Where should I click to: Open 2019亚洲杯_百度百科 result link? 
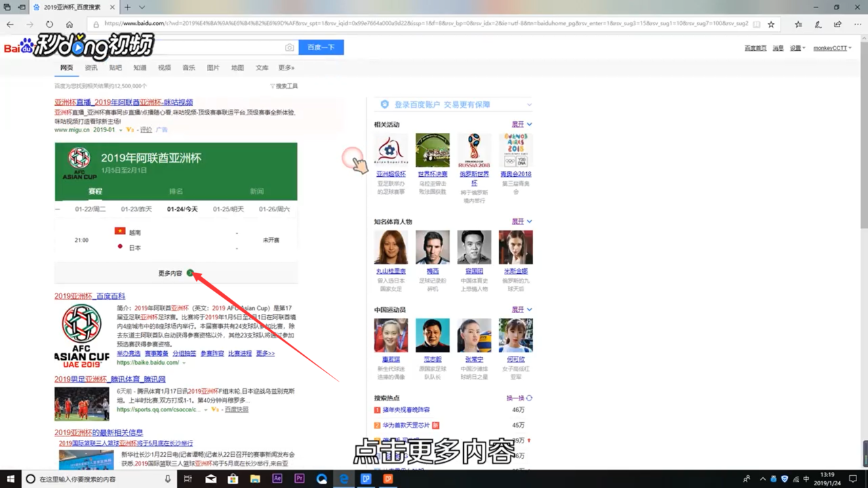(90, 296)
